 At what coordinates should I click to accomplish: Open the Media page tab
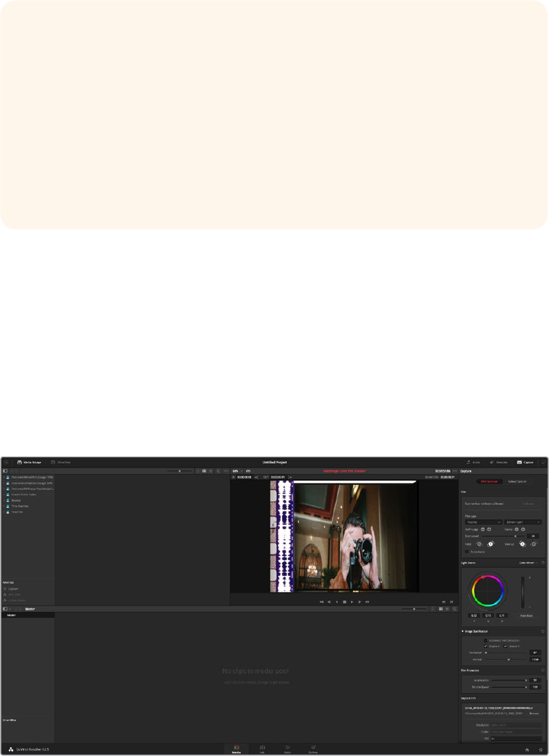236,749
